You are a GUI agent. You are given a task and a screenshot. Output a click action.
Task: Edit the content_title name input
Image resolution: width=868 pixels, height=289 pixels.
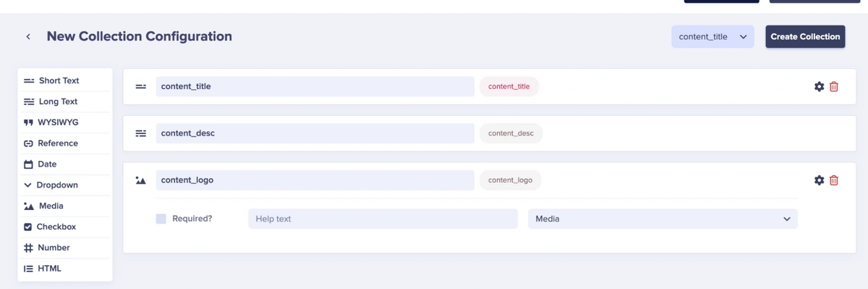point(315,86)
